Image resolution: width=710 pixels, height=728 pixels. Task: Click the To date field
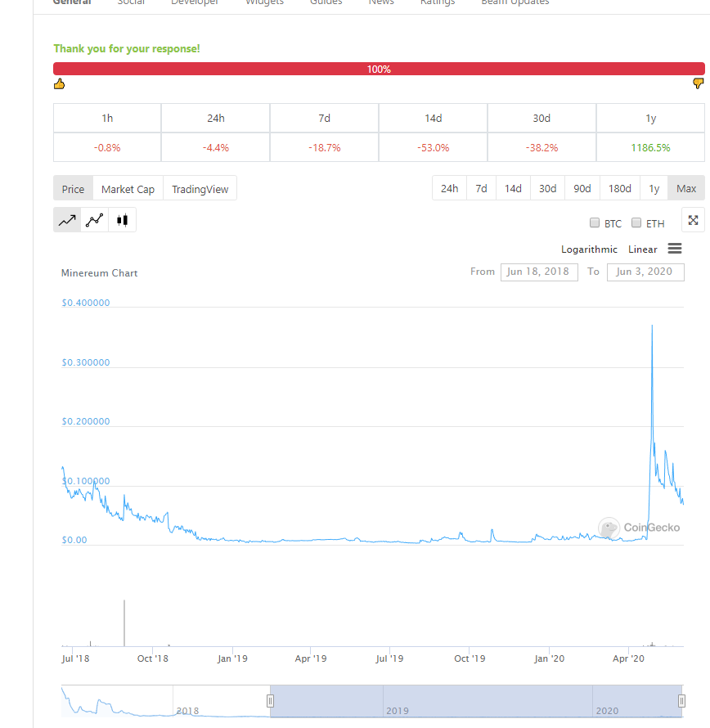click(645, 272)
